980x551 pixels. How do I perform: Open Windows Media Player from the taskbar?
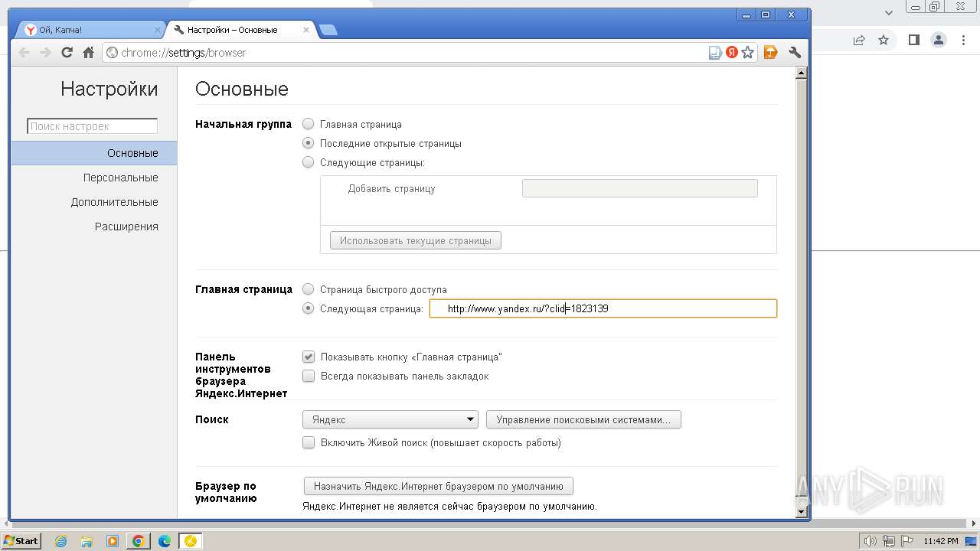113,541
